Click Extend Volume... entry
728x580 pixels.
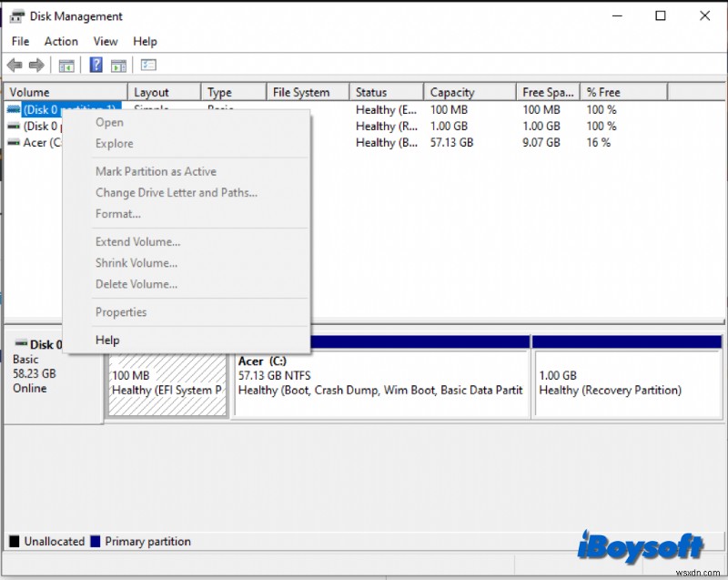pos(138,241)
